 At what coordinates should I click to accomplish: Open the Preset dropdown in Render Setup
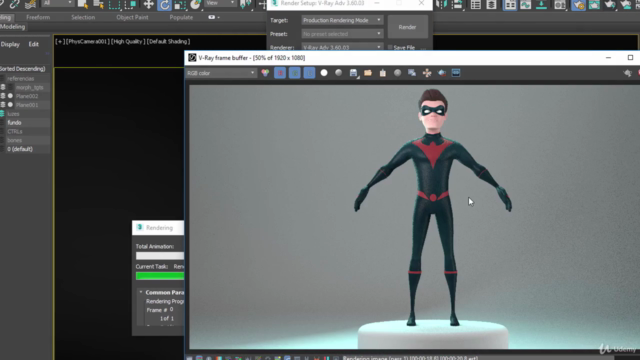click(342, 34)
